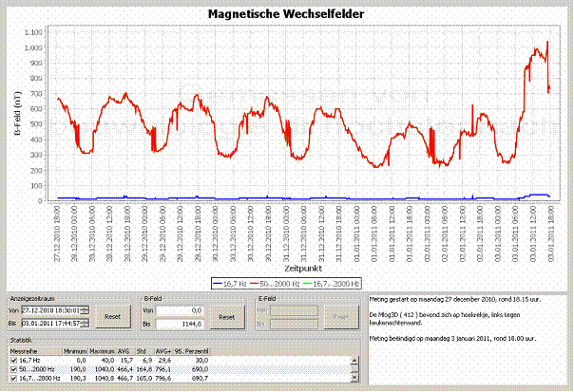Click the red 50...2000 Hz legend entry
The height and width of the screenshot is (392, 574).
tap(279, 283)
